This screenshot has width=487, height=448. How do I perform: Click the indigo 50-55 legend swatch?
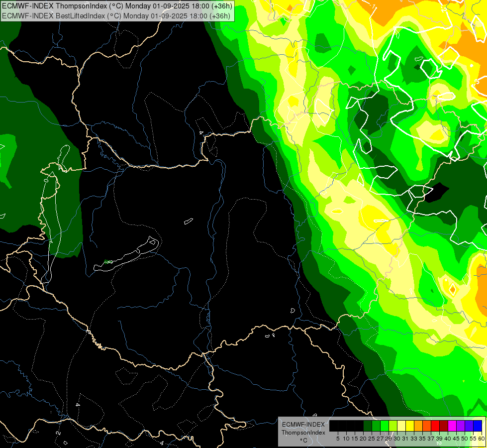click(469, 426)
